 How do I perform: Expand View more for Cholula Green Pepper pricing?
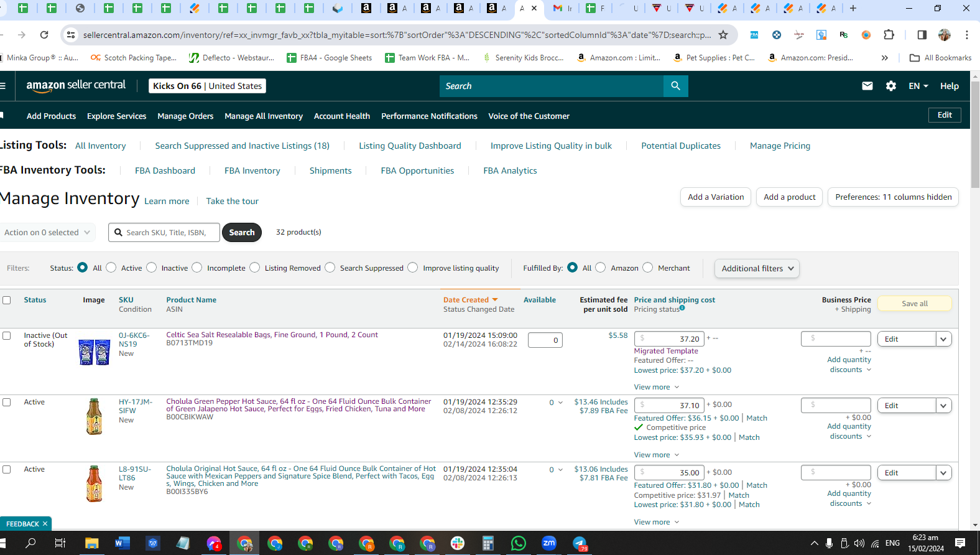pyautogui.click(x=657, y=455)
